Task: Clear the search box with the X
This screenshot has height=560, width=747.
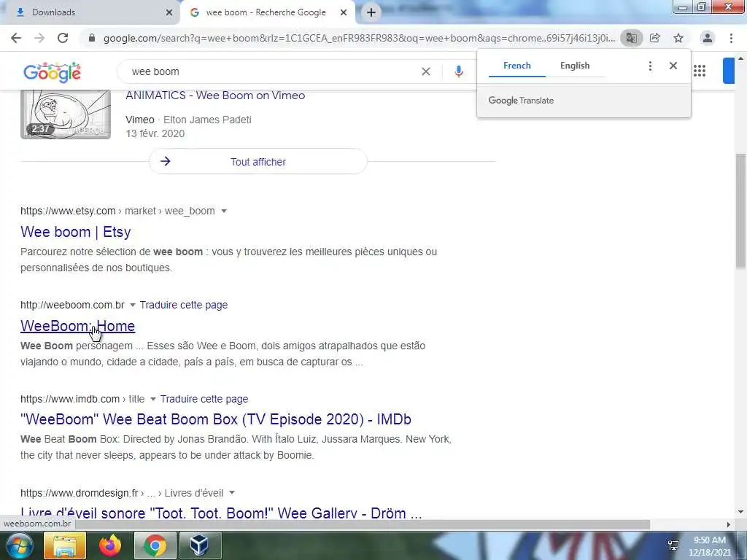Action: [426, 71]
